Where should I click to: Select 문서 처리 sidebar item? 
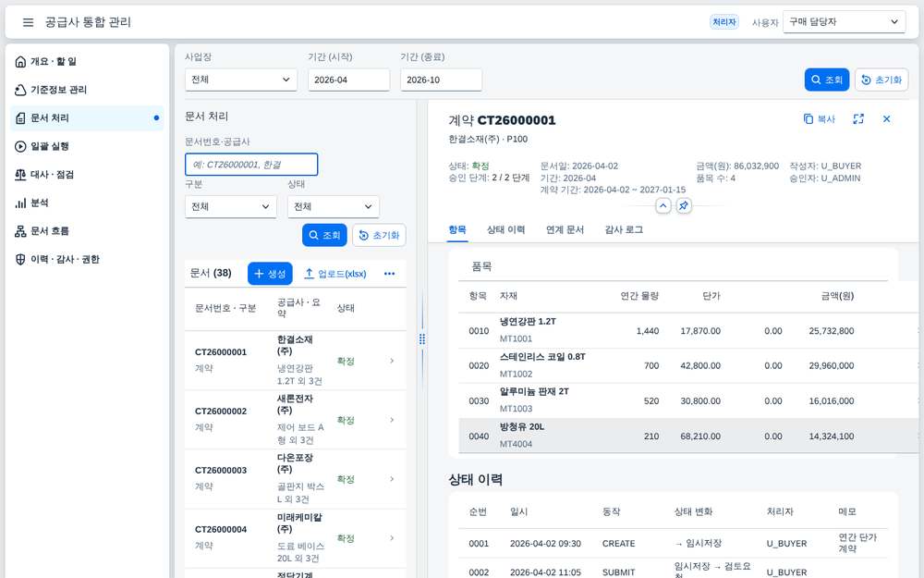click(x=87, y=118)
